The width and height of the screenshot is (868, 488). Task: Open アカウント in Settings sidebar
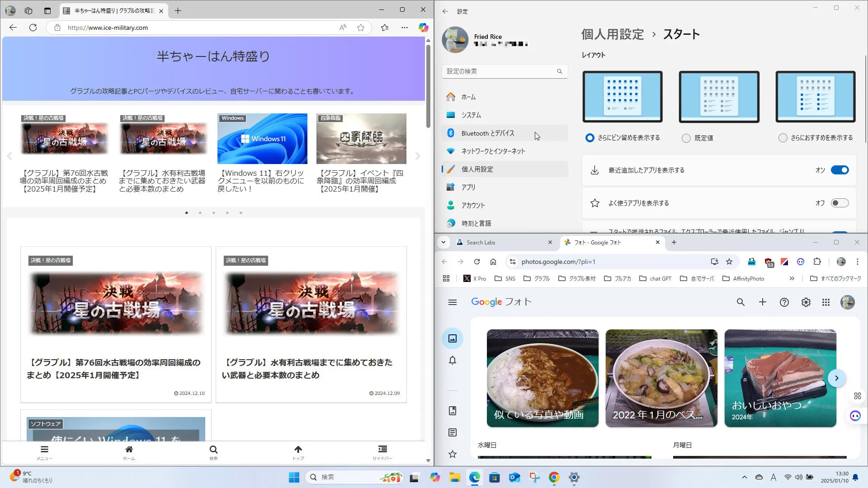(505, 205)
